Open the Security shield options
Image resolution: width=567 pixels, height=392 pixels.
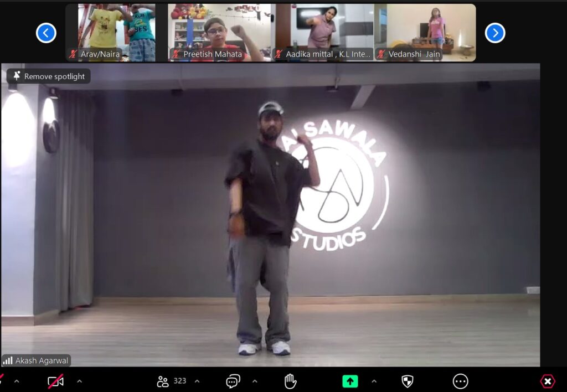click(x=407, y=381)
